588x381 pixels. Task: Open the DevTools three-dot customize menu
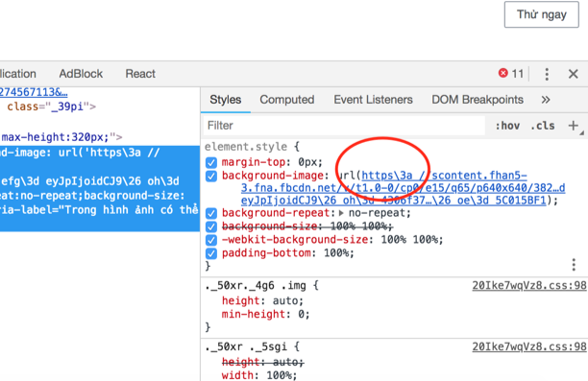click(547, 74)
